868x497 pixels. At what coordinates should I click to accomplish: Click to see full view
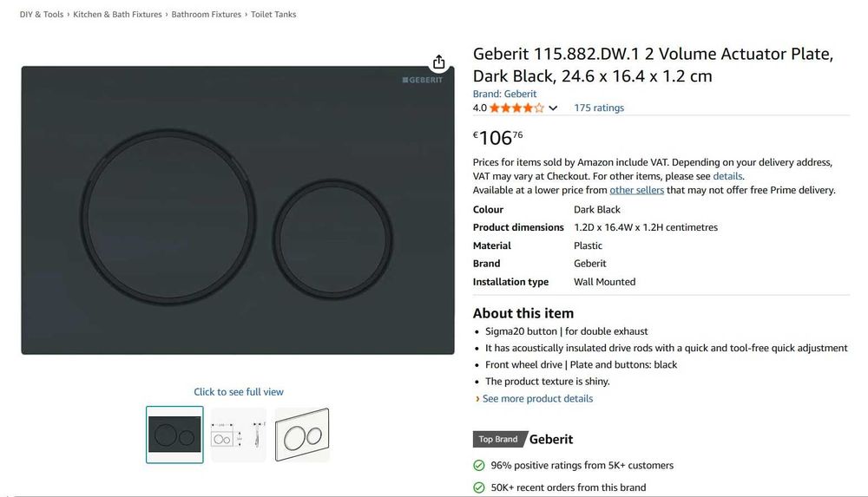click(x=239, y=392)
